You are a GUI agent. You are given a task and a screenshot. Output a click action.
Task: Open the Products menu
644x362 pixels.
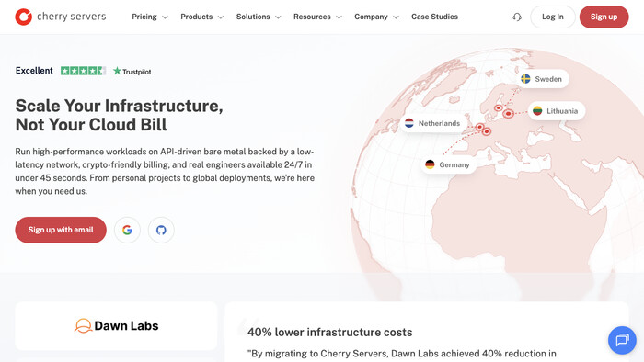[x=202, y=17]
